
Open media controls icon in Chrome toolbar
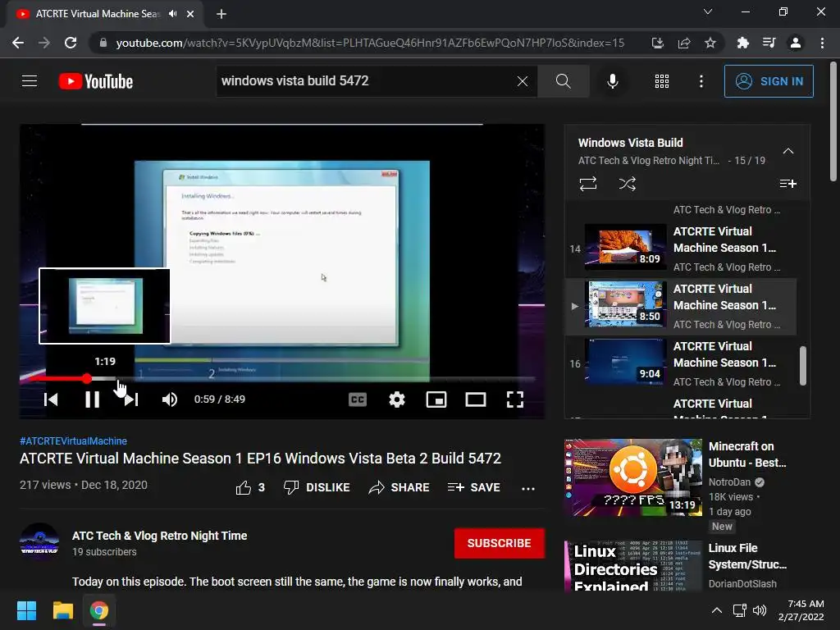coord(769,43)
